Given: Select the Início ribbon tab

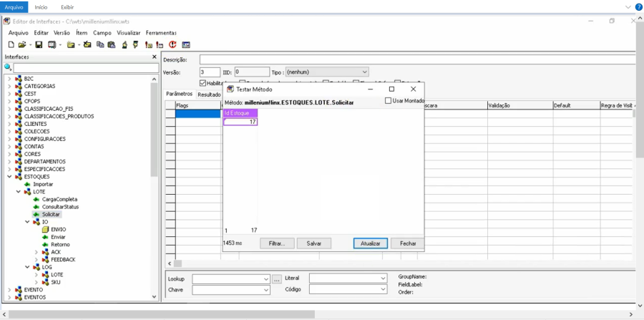Looking at the screenshot, I should pos(41,7).
